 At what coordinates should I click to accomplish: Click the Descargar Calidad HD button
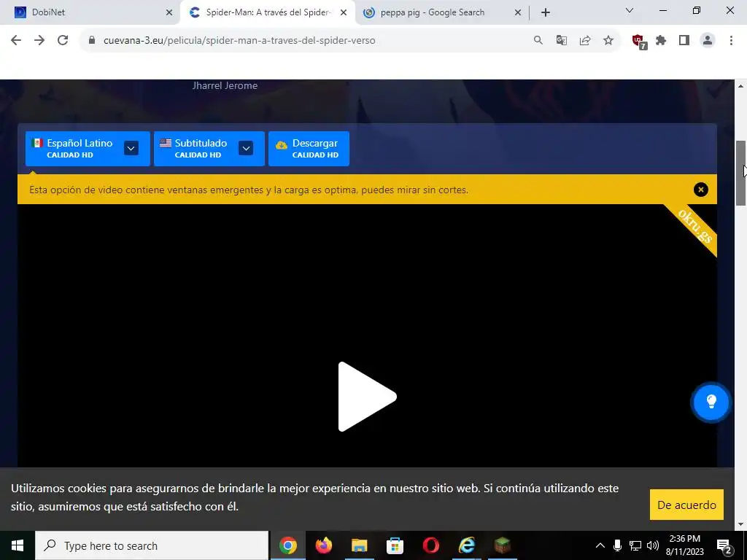click(309, 149)
